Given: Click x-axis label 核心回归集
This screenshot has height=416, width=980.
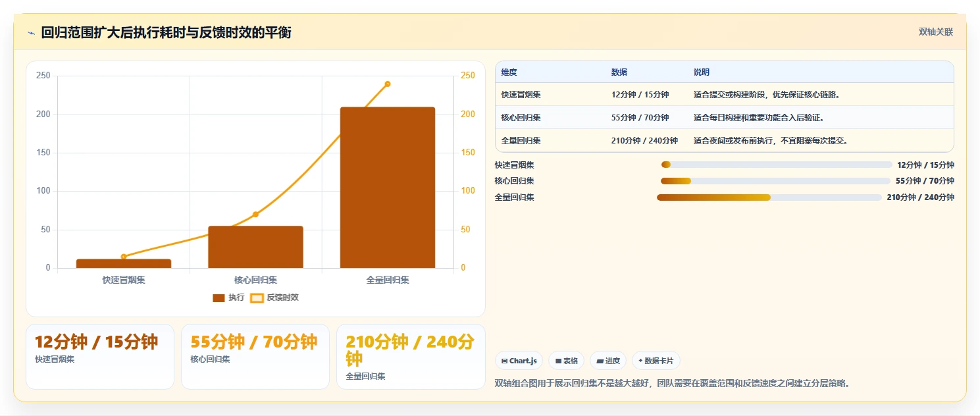Looking at the screenshot, I should coord(255,280).
